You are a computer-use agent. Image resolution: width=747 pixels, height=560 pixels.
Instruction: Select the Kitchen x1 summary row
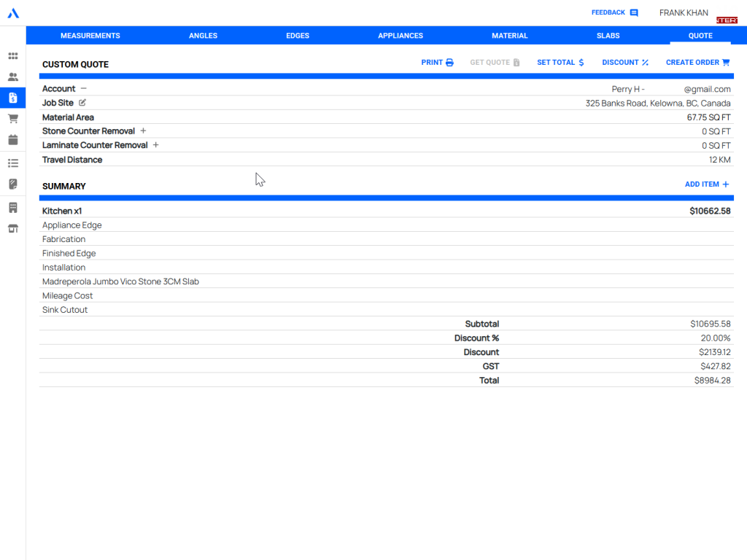[387, 211]
